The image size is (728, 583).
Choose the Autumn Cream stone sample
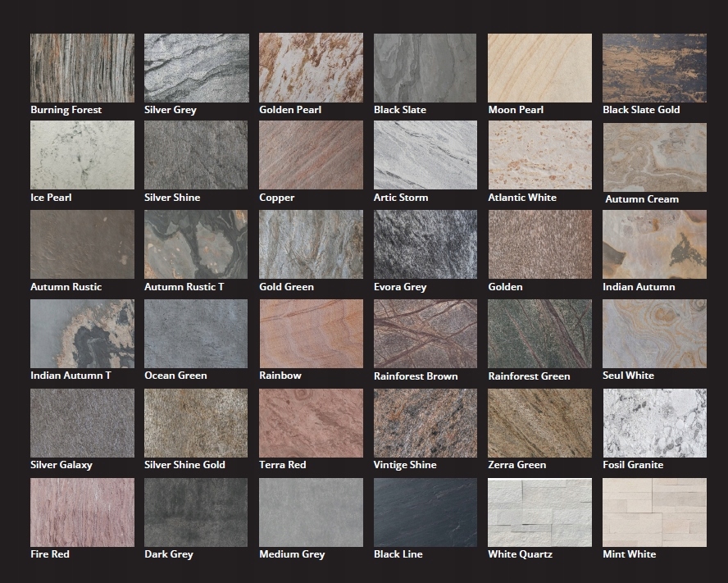(655, 157)
